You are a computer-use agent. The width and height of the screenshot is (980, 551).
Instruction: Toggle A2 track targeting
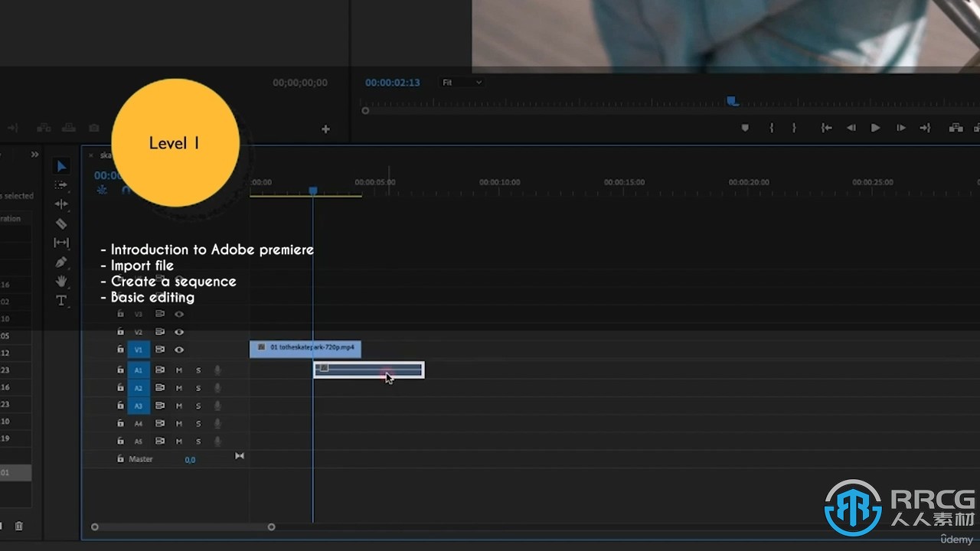(139, 388)
